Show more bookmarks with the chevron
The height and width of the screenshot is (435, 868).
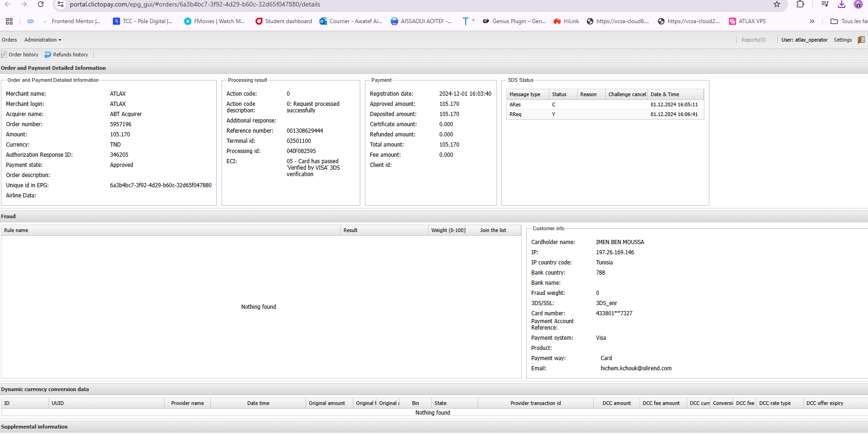pos(812,21)
